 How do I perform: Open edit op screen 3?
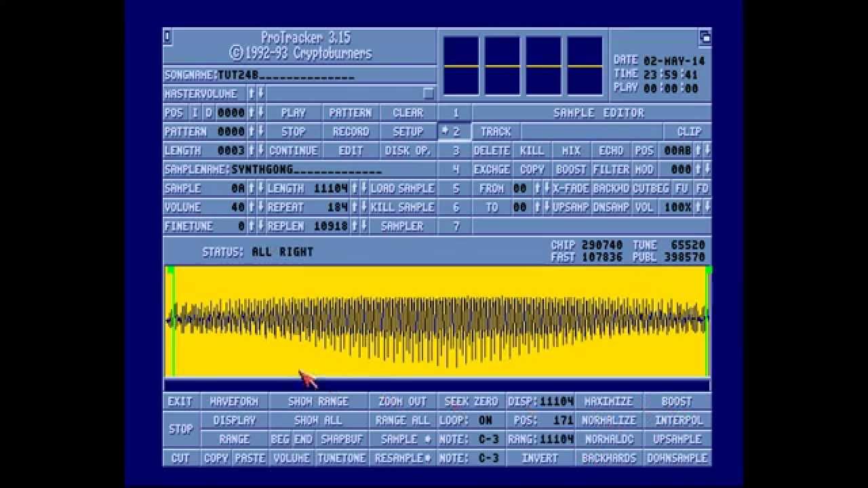[456, 150]
